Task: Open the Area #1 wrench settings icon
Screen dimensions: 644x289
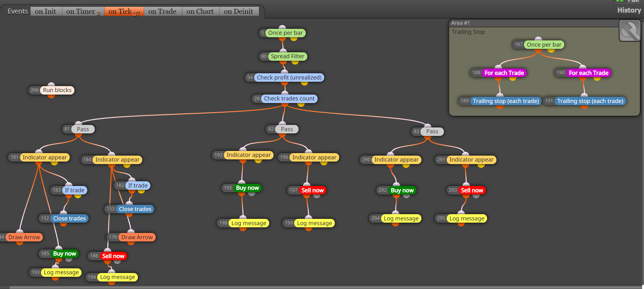Action: tap(630, 31)
